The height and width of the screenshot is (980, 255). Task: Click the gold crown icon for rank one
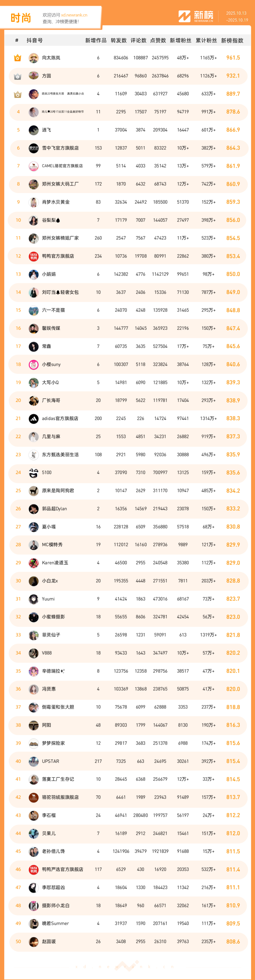pos(17,58)
